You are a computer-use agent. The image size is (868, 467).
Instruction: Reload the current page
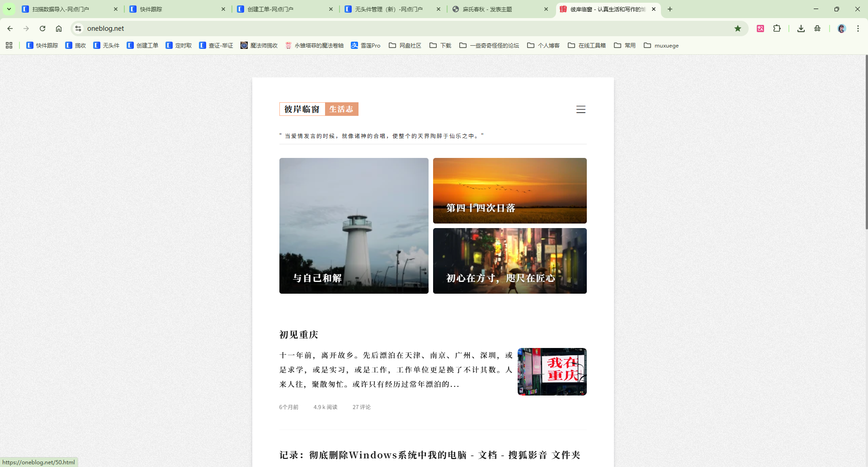tap(42, 28)
